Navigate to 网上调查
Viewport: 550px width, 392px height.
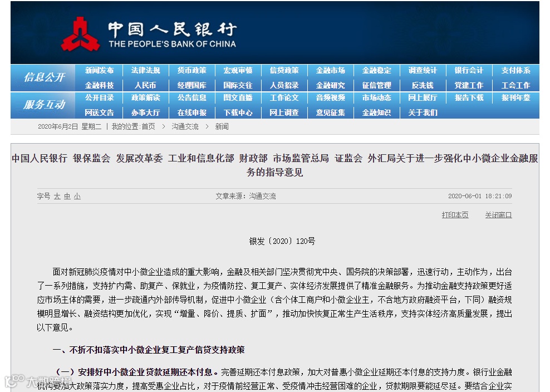tap(284, 112)
